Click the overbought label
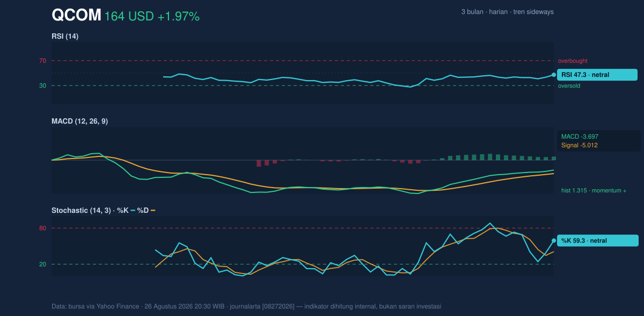This screenshot has height=316, width=644. [x=573, y=61]
